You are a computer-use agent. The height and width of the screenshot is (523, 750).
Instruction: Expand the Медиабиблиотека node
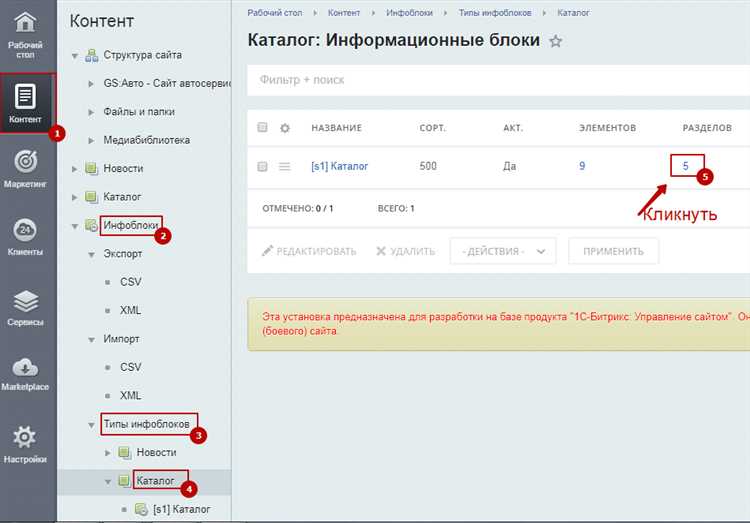click(91, 140)
